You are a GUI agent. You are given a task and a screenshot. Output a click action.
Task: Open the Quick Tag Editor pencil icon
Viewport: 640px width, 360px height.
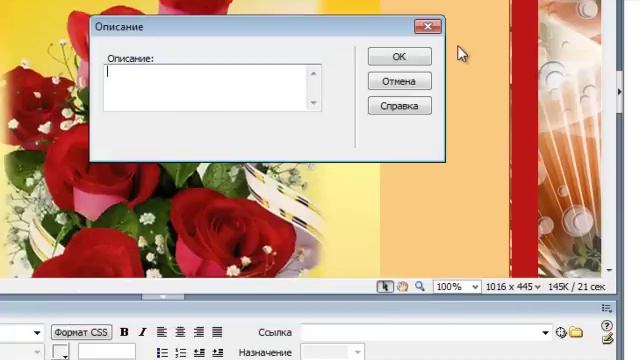point(607,338)
